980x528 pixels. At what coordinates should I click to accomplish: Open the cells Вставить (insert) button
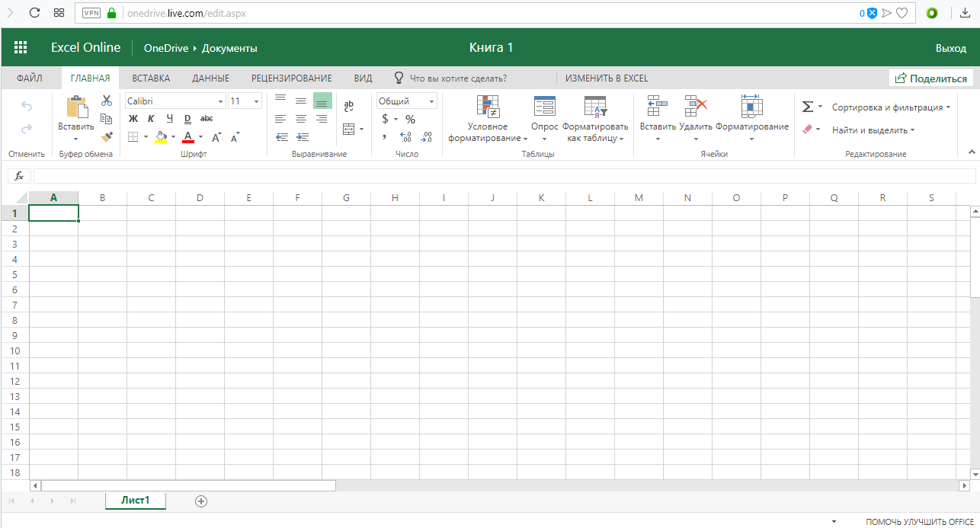(658, 119)
